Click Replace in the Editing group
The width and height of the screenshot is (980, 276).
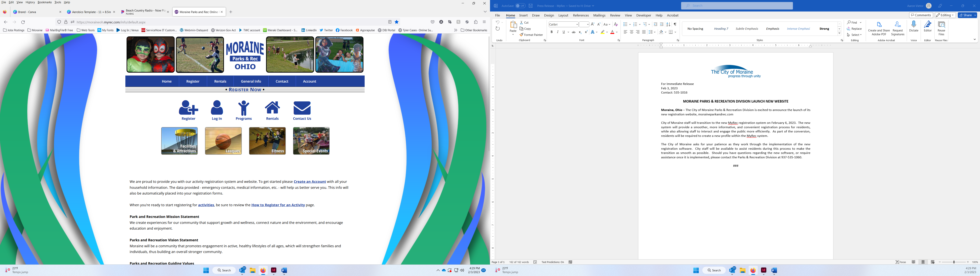tap(854, 29)
